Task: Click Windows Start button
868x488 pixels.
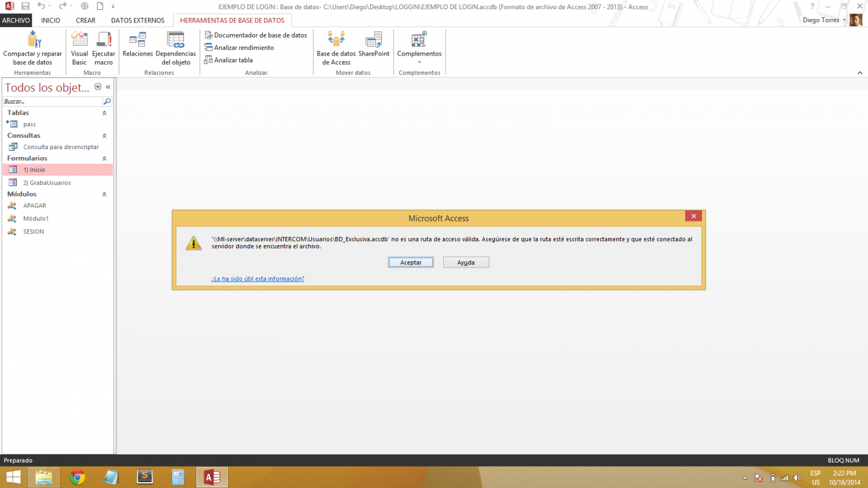Action: pos(13,477)
